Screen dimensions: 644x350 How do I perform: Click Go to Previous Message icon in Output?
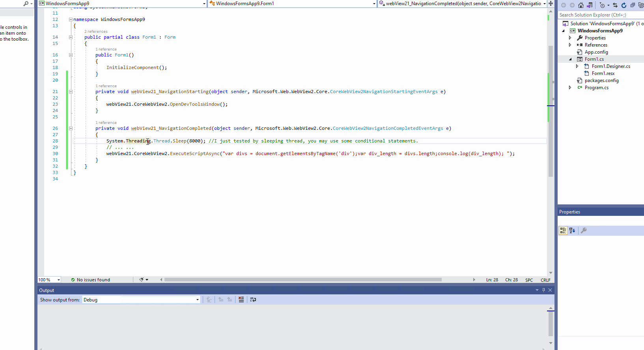click(221, 299)
